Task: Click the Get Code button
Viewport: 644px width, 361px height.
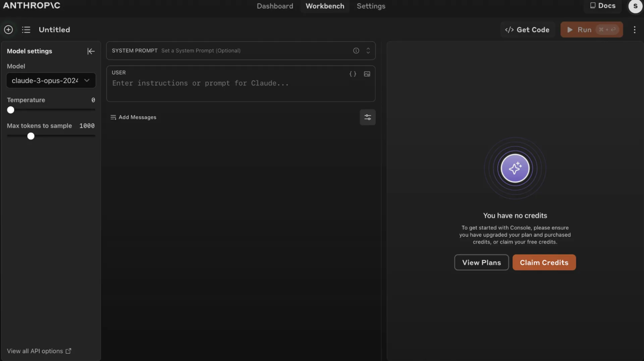Action: point(527,30)
